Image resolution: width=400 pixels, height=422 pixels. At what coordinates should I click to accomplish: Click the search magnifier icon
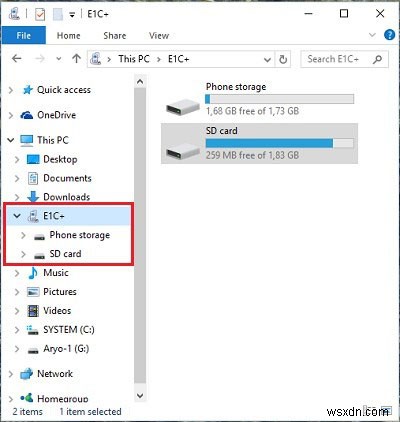coord(377,59)
